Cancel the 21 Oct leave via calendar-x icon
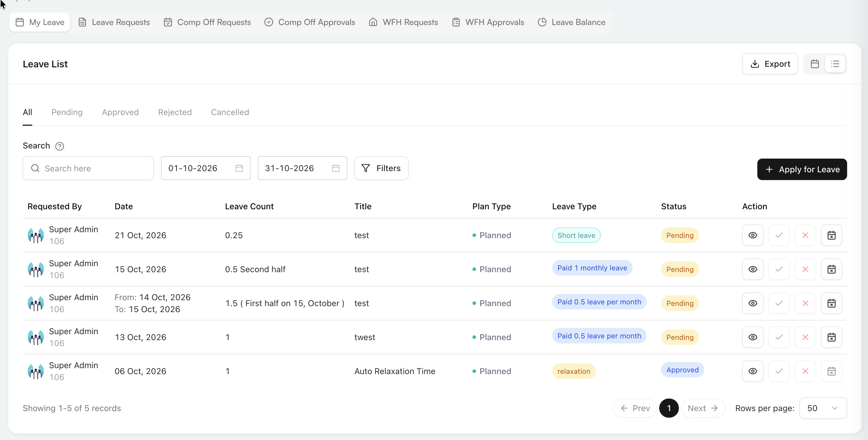Viewport: 868px width, 440px height. click(x=831, y=235)
